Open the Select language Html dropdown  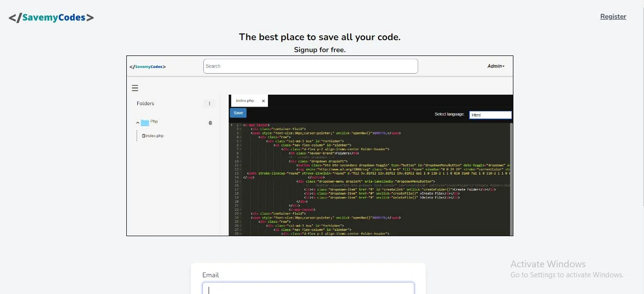(x=490, y=115)
